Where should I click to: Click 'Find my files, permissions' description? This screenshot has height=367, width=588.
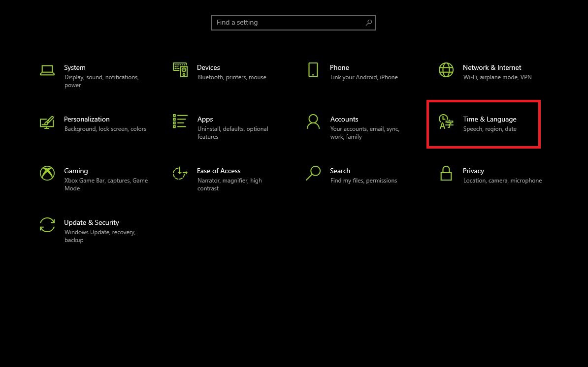coord(363,181)
